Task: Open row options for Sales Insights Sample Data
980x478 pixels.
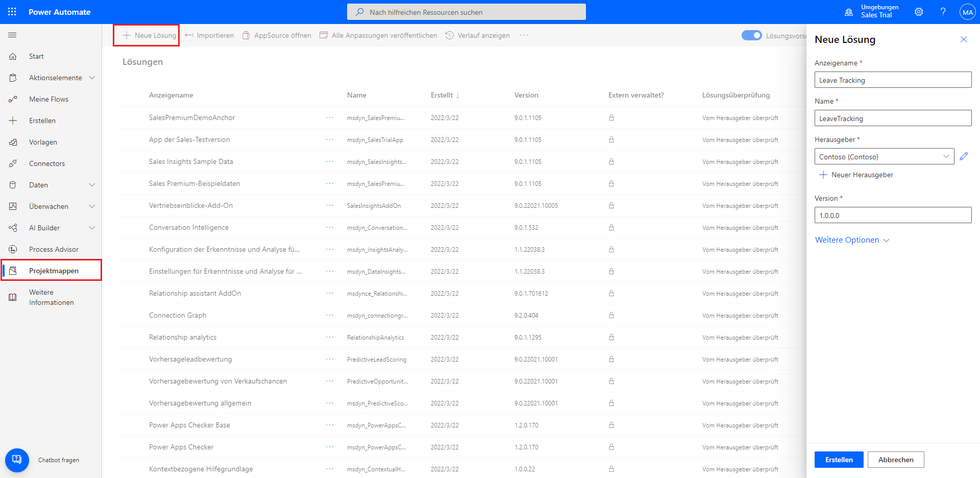Action: click(330, 161)
